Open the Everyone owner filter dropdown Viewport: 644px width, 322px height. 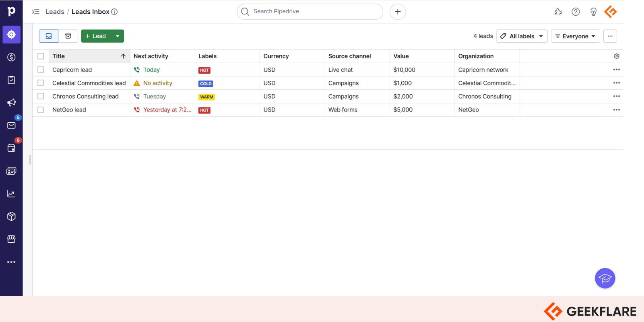(x=575, y=36)
